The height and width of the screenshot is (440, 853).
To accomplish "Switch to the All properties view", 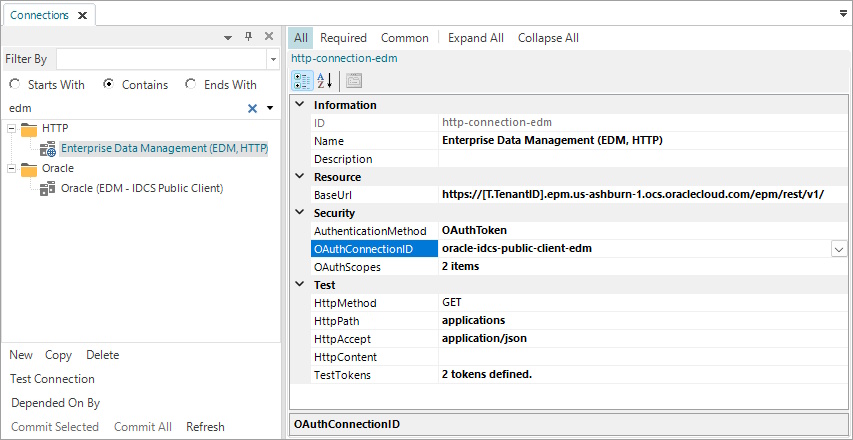I will pos(301,38).
